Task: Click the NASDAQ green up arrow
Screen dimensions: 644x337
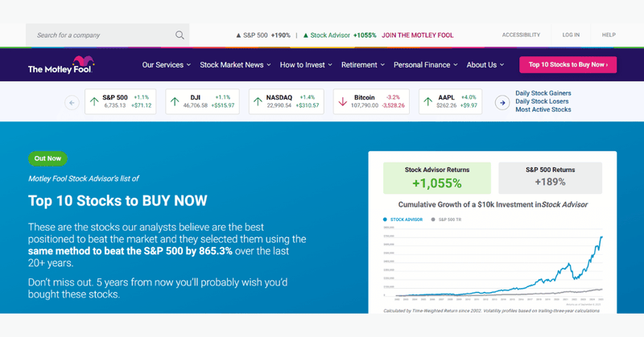Action: (x=258, y=101)
